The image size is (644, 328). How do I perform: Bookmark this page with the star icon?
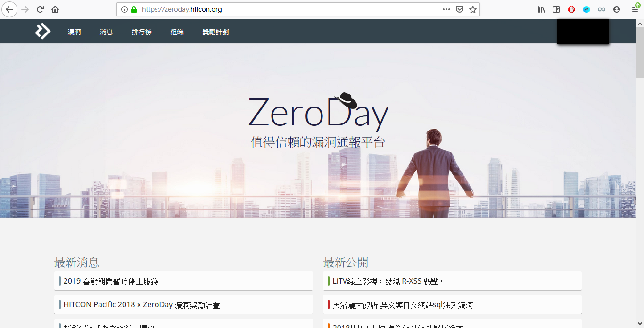pos(473,9)
